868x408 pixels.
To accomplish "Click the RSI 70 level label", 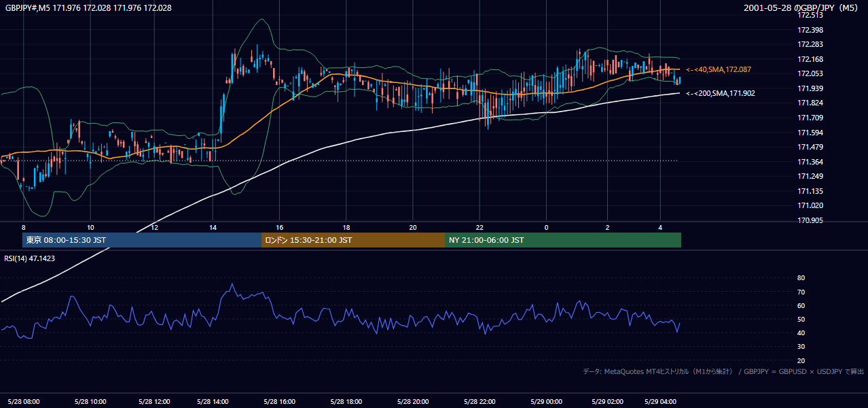I will (801, 292).
